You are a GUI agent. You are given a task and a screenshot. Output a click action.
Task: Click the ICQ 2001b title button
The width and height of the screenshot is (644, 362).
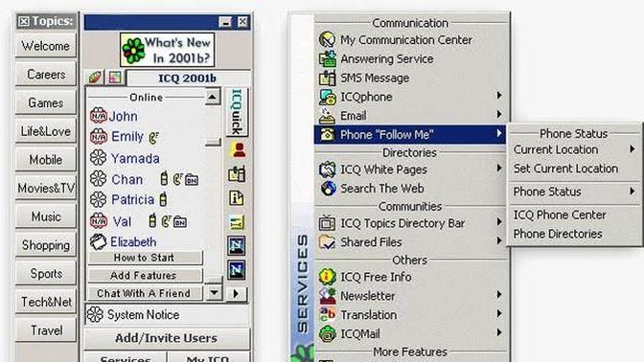[x=188, y=78]
